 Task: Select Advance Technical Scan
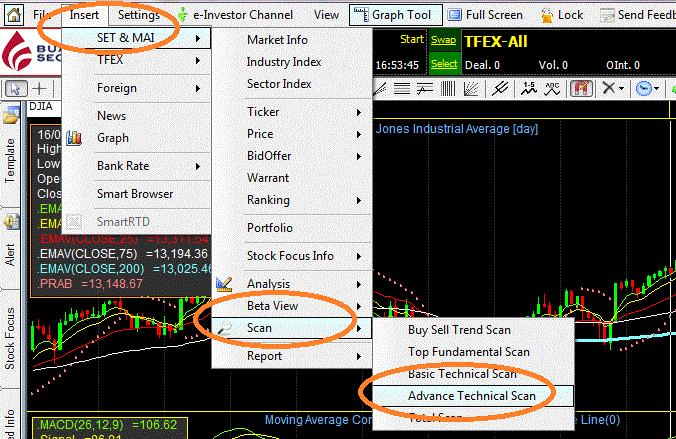coord(473,396)
